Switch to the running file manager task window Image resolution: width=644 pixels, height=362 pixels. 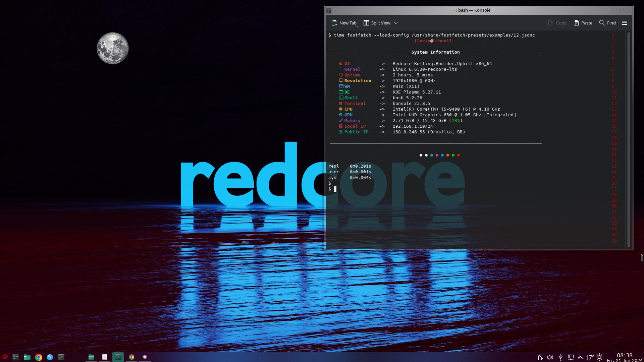[x=91, y=357]
